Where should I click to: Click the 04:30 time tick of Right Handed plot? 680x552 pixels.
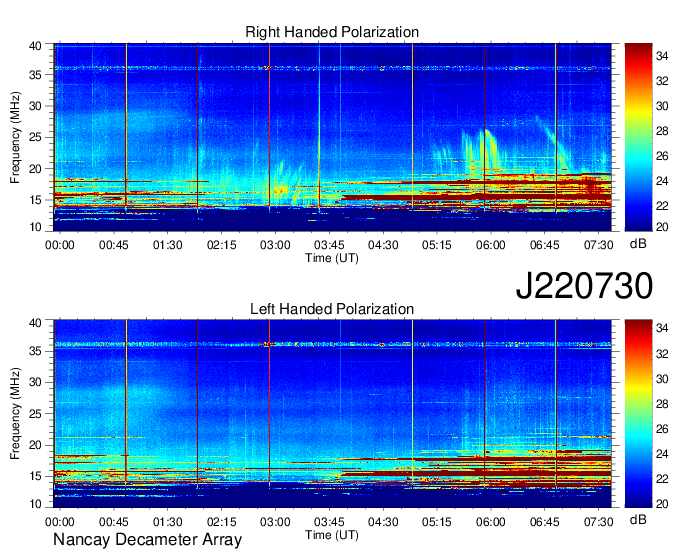pos(383,245)
